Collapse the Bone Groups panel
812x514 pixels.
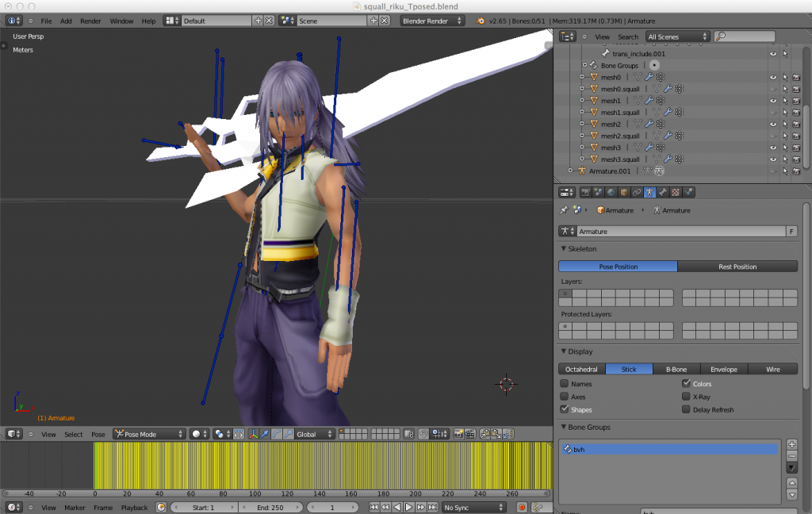564,427
